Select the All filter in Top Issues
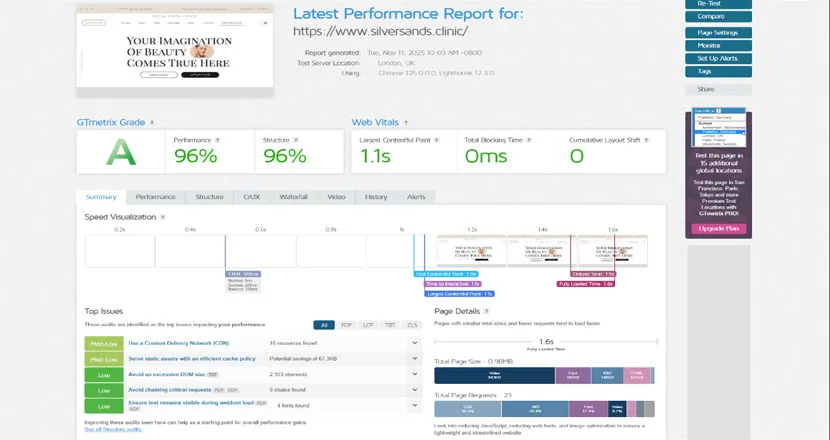Image resolution: width=830 pixels, height=440 pixels. [324, 325]
